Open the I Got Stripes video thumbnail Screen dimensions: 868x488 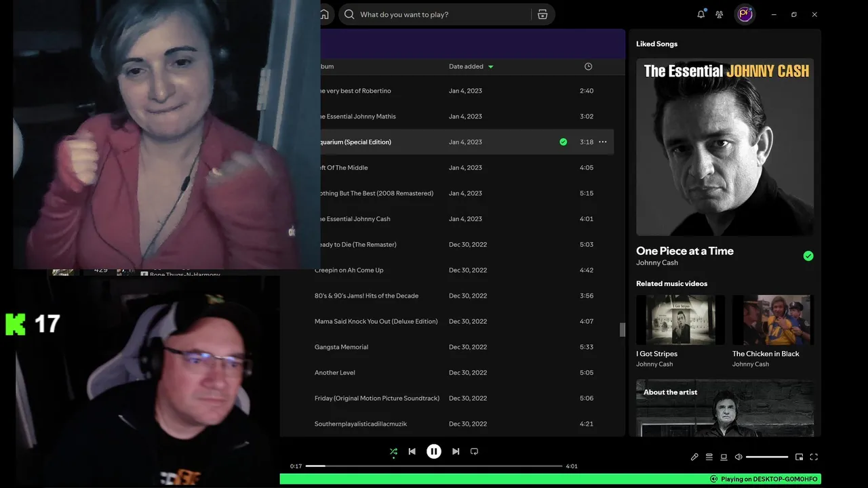(680, 320)
